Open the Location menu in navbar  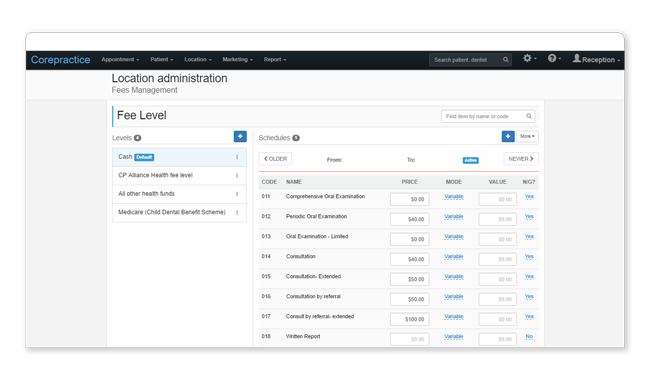coord(198,60)
